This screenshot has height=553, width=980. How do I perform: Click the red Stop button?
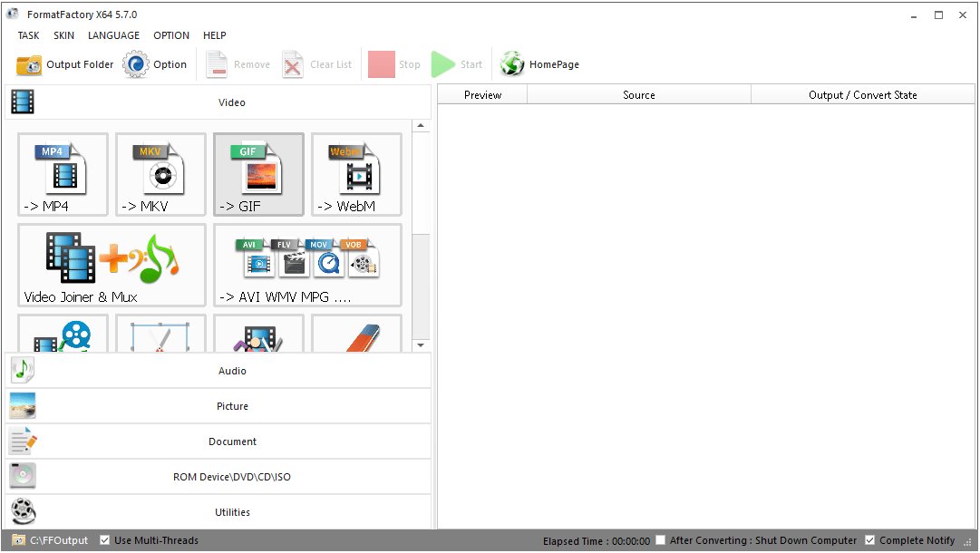394,64
